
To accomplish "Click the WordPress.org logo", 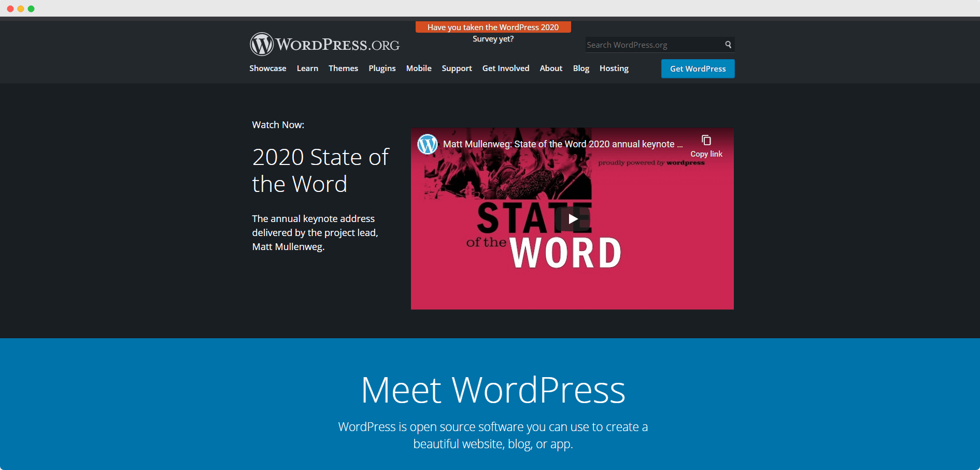I will tap(325, 45).
